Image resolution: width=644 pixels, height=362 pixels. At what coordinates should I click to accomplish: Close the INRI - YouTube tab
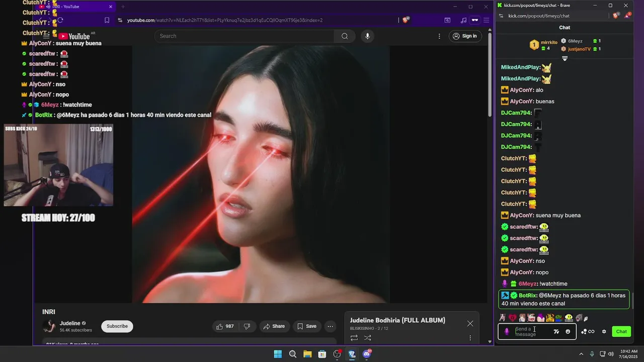coord(111,7)
